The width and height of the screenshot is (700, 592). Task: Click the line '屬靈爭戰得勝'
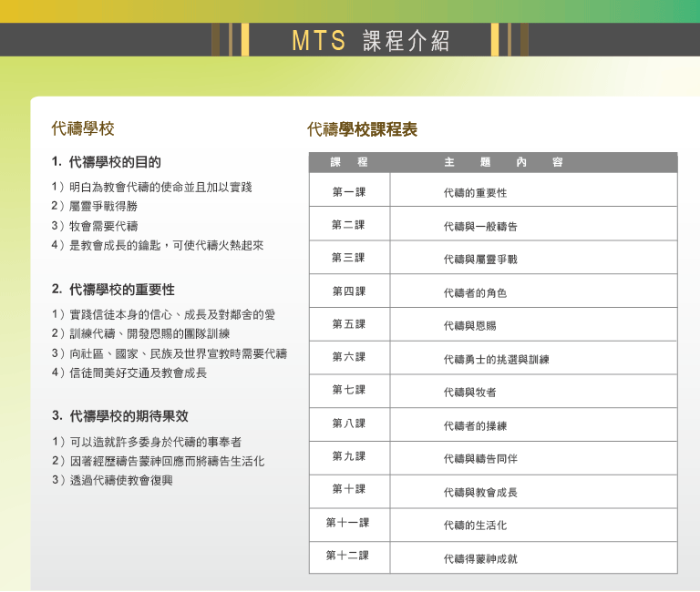pos(103,206)
